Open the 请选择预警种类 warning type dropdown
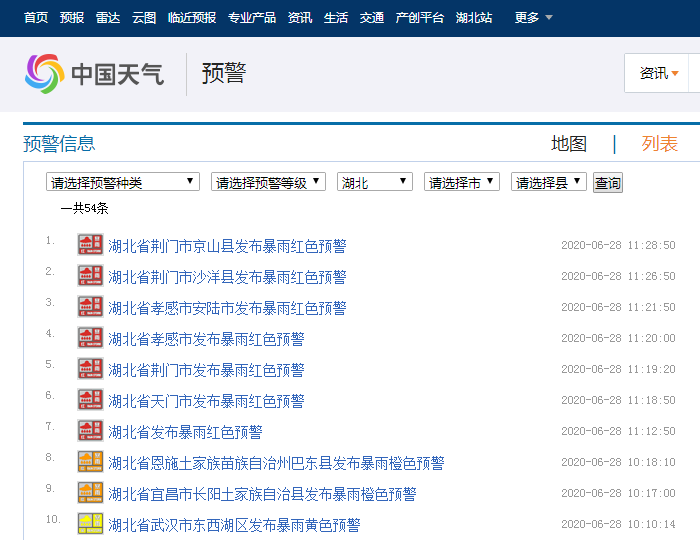 (123, 182)
